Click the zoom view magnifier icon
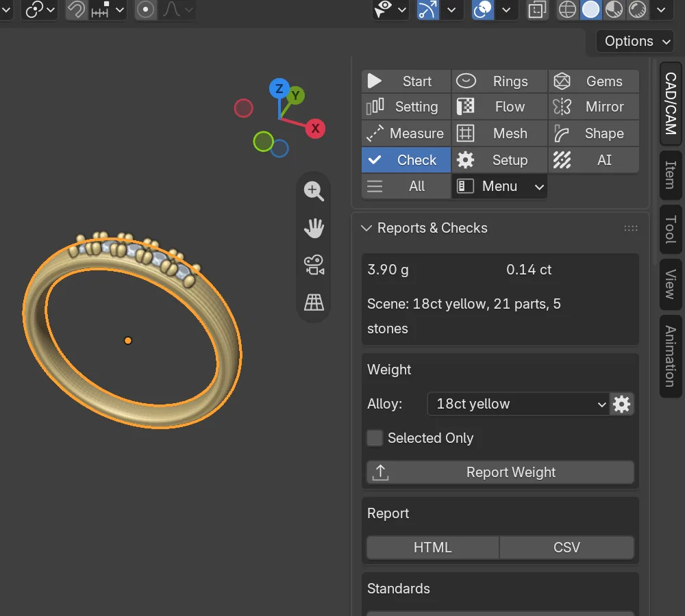Viewport: 685px width, 616px height. point(314,191)
